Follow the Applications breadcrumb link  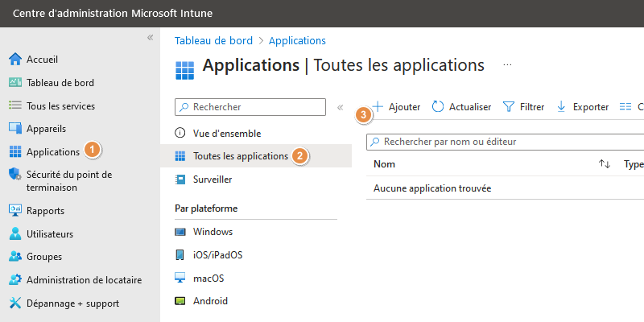[x=297, y=41]
